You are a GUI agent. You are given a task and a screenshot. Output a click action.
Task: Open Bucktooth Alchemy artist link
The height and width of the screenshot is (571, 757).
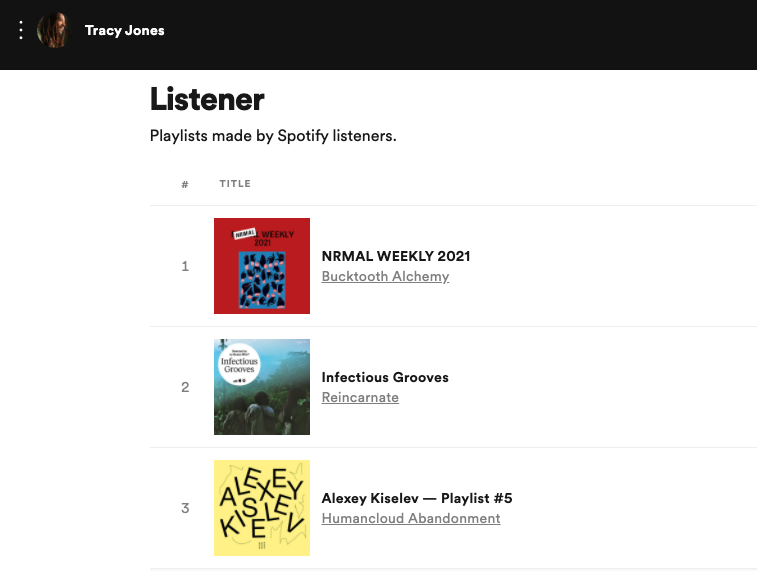[x=385, y=276]
